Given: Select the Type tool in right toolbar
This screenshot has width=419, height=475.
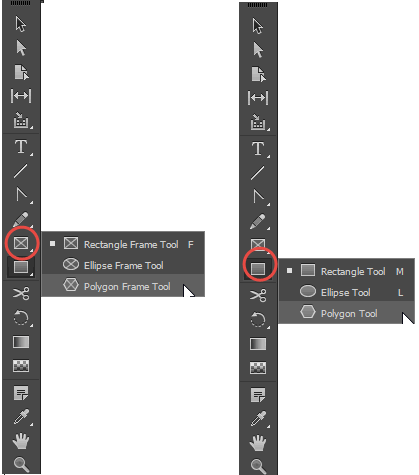Looking at the screenshot, I should [x=258, y=149].
